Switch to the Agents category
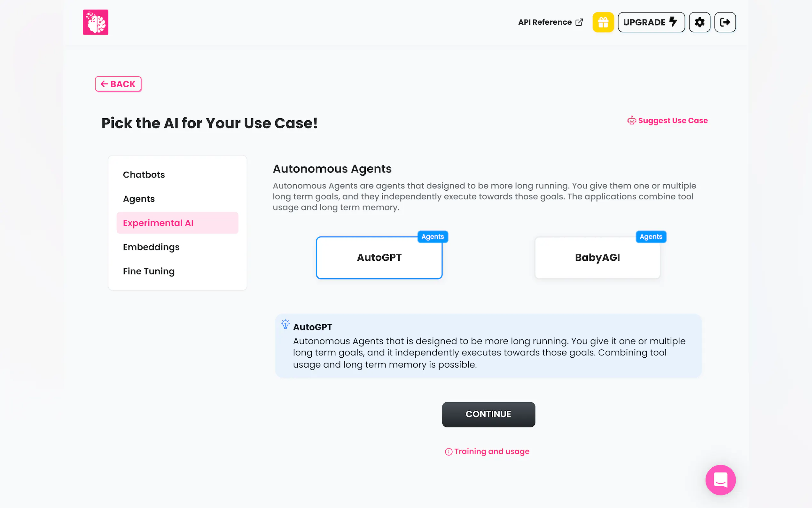Viewport: 812px width, 508px height. click(139, 199)
